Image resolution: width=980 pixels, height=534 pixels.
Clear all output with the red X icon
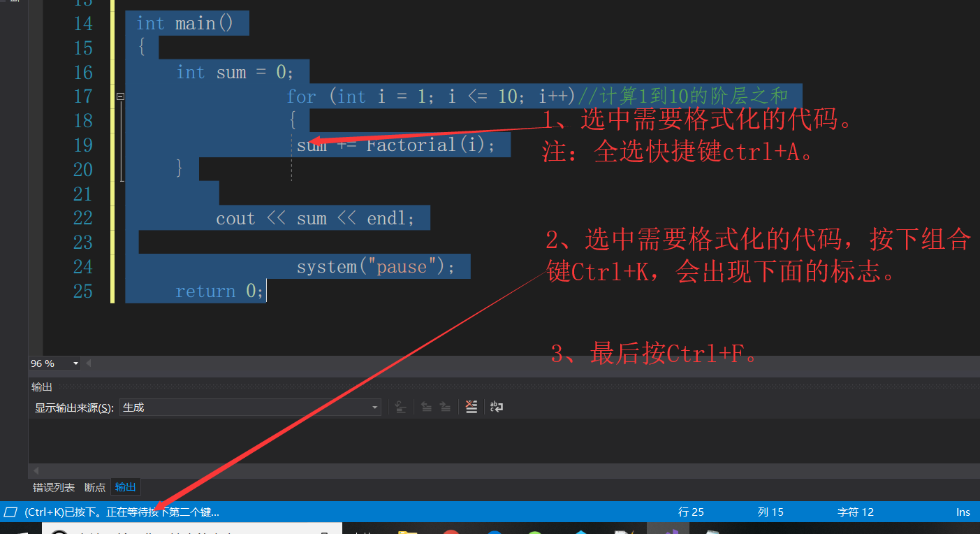pos(471,407)
